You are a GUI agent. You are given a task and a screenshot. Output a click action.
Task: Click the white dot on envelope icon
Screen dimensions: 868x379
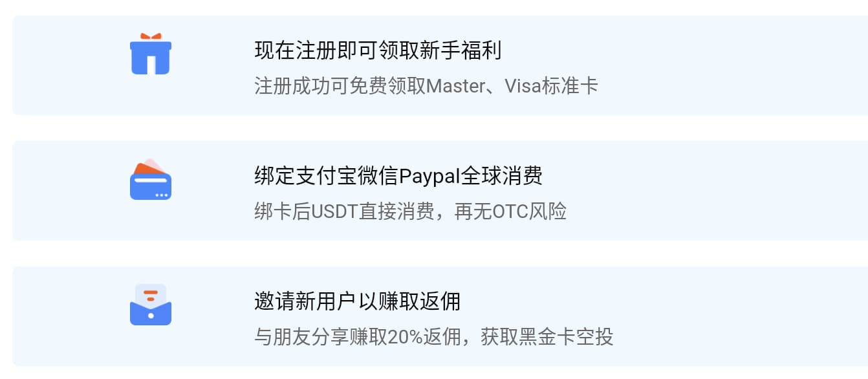pos(151,316)
